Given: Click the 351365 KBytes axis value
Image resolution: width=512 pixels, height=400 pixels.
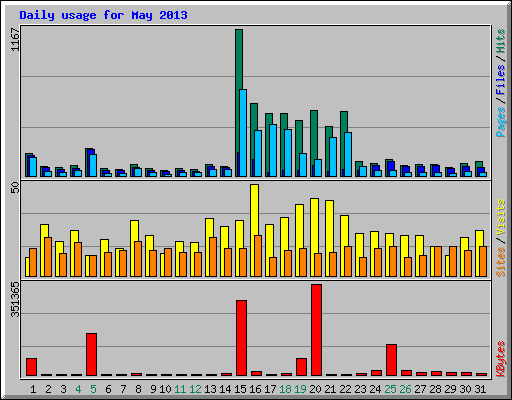Looking at the screenshot, I should coord(15,300).
